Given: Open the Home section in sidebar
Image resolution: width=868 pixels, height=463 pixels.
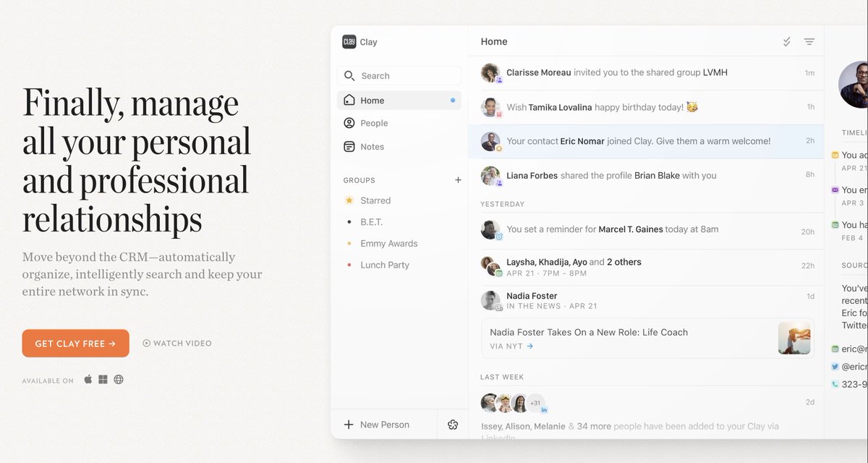Looking at the screenshot, I should pos(399,101).
